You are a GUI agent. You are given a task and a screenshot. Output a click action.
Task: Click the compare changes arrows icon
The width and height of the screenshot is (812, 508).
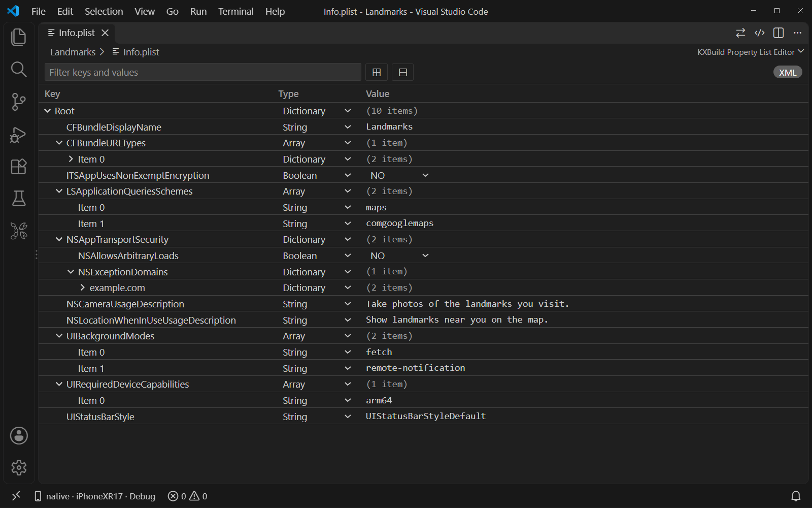tap(740, 33)
